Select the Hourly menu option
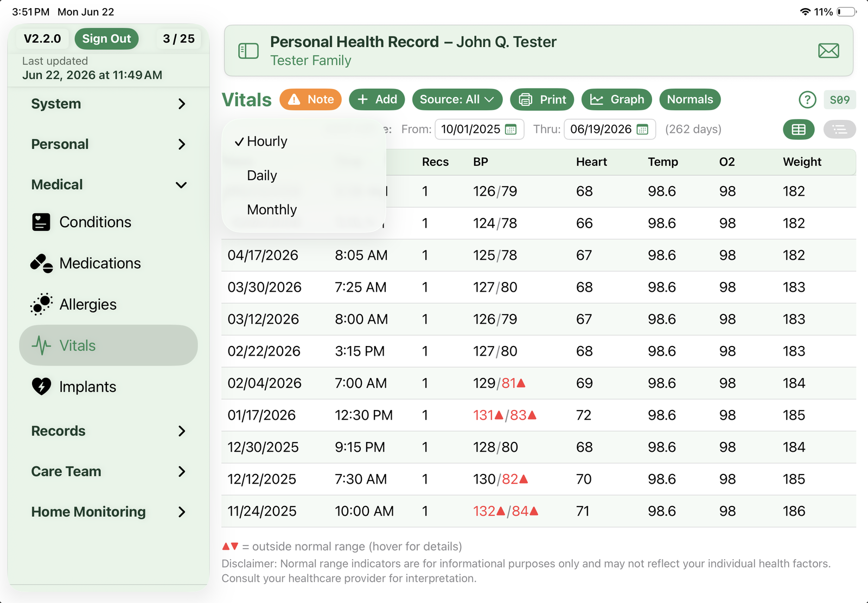Image resolution: width=868 pixels, height=603 pixels. [x=304, y=142]
